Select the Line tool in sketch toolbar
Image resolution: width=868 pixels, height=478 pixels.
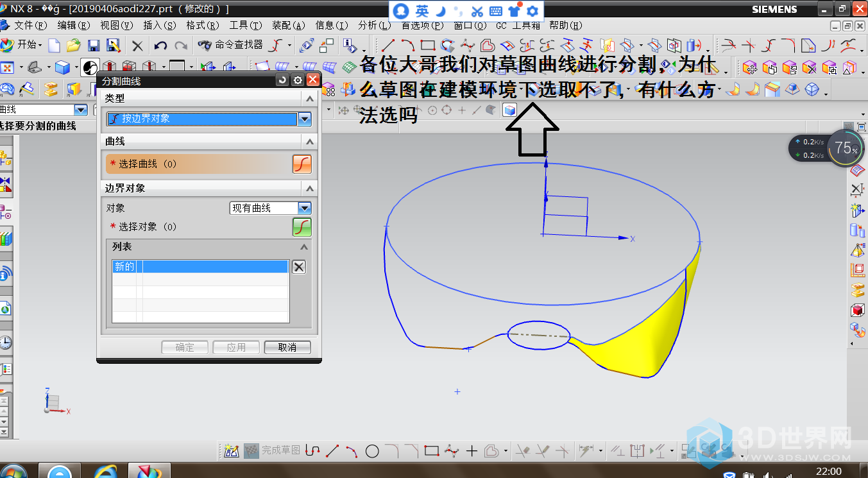tap(332, 450)
